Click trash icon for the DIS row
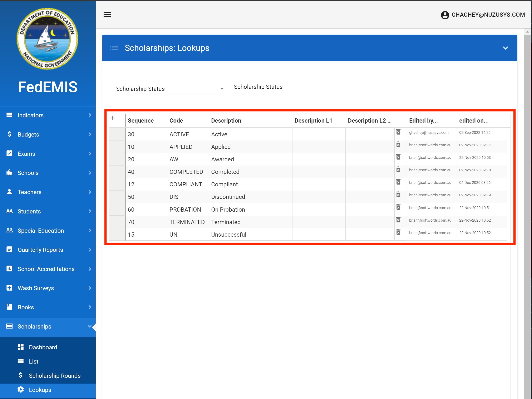 [398, 194]
